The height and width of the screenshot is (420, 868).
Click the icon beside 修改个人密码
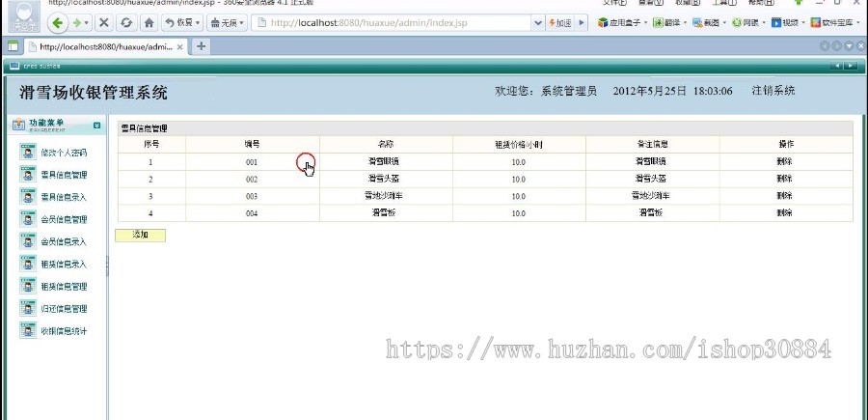pyautogui.click(x=28, y=152)
